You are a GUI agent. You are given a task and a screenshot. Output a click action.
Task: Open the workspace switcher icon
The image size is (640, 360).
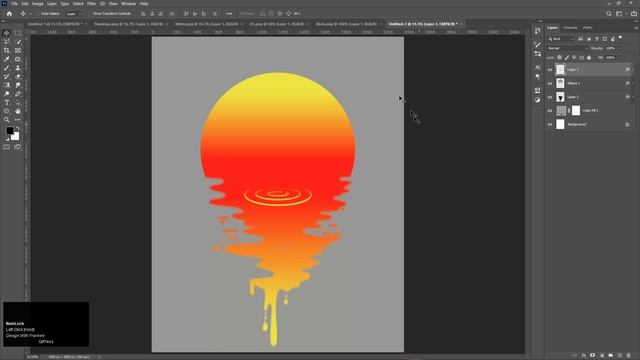pos(620,13)
